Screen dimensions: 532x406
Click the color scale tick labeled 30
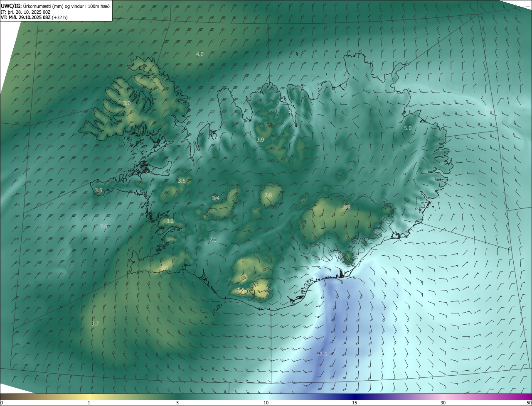[443, 403]
